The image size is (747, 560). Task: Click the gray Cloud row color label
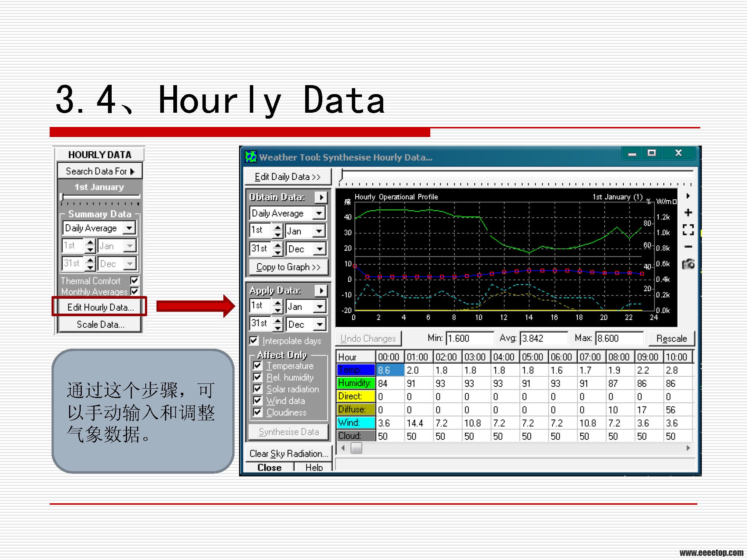pyautogui.click(x=356, y=436)
